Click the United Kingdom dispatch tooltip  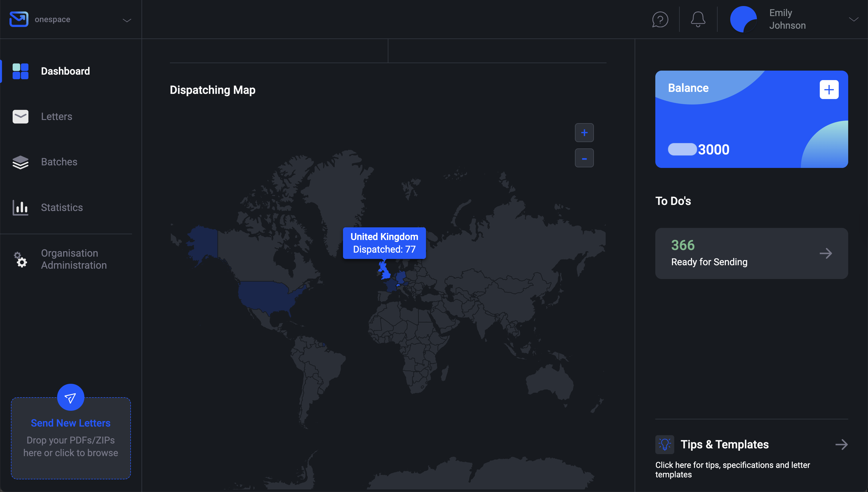point(384,243)
